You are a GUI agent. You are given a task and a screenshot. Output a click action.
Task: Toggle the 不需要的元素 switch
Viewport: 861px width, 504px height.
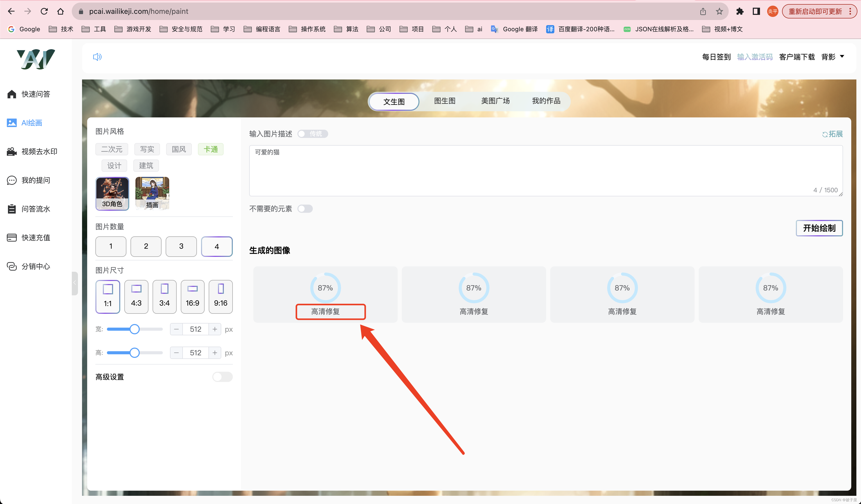pyautogui.click(x=305, y=208)
